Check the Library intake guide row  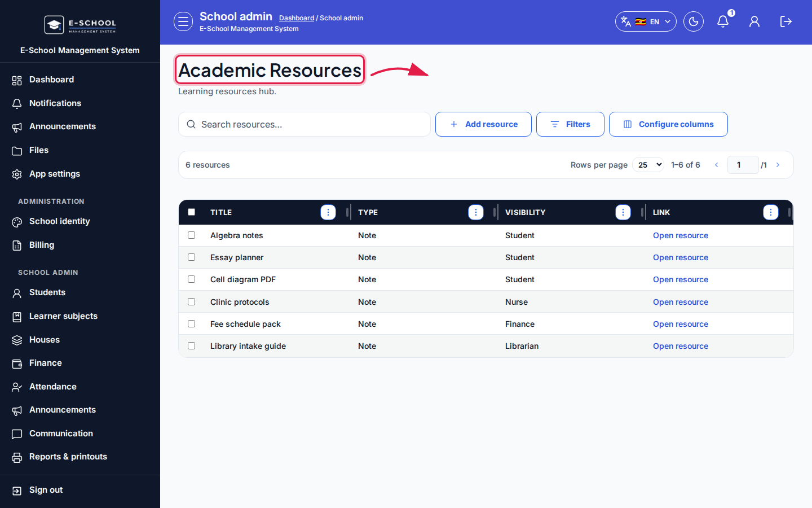tap(192, 346)
